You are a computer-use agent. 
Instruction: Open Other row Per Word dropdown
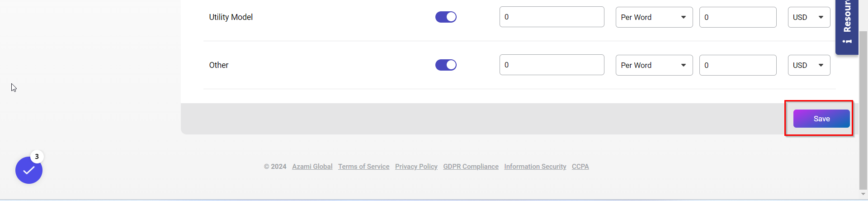tap(654, 65)
